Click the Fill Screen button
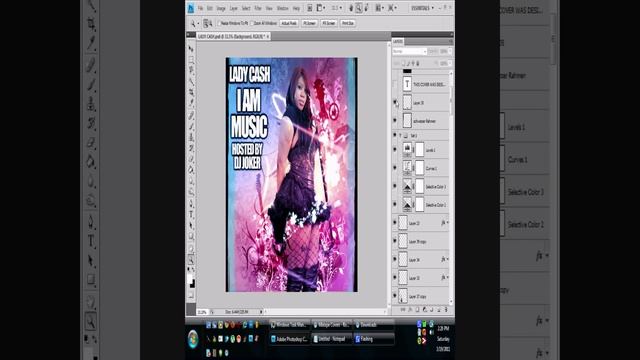640x360 pixels. [329, 23]
